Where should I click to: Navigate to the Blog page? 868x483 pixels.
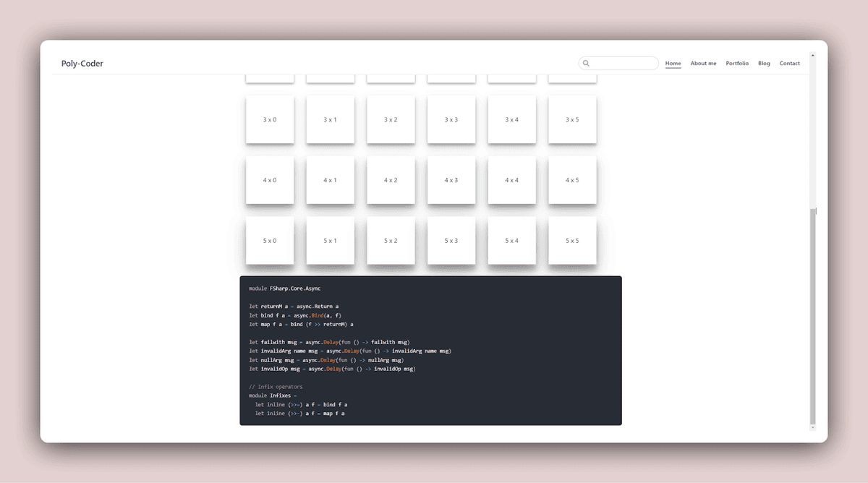coord(764,64)
